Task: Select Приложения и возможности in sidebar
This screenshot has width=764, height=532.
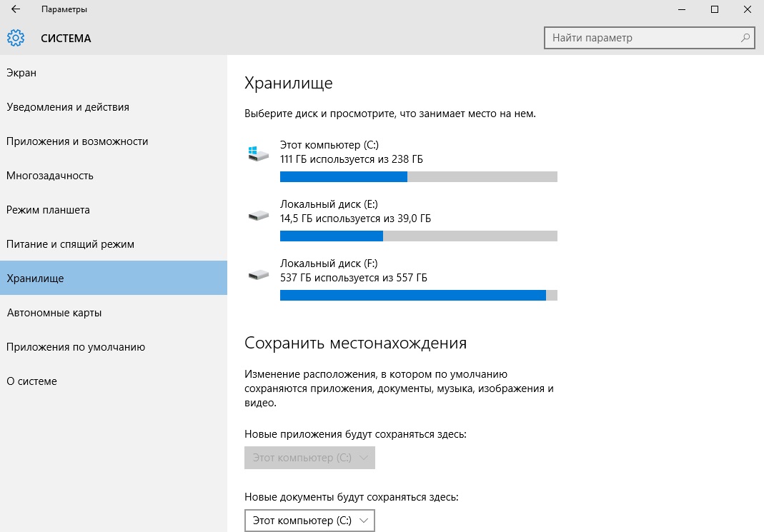Action: (x=114, y=141)
